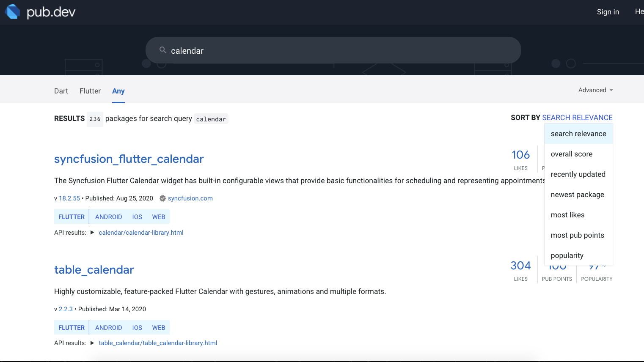644x362 pixels.
Task: Click FLUTTER tag under table_calendar
Action: click(72, 328)
